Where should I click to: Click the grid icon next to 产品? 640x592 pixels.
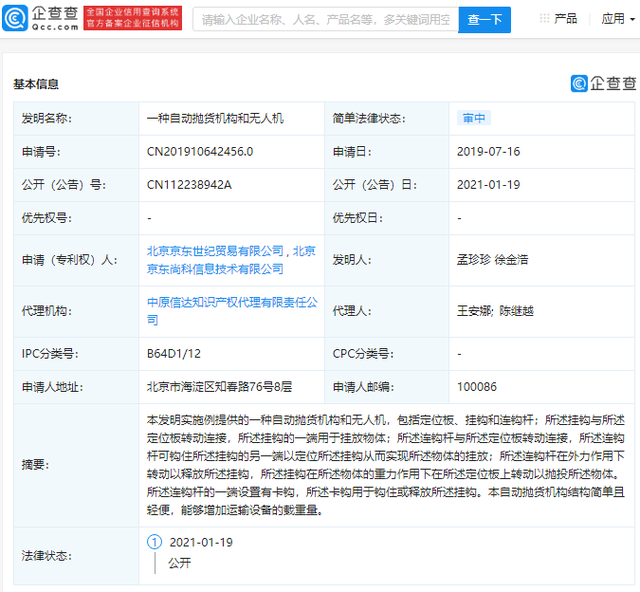click(545, 19)
